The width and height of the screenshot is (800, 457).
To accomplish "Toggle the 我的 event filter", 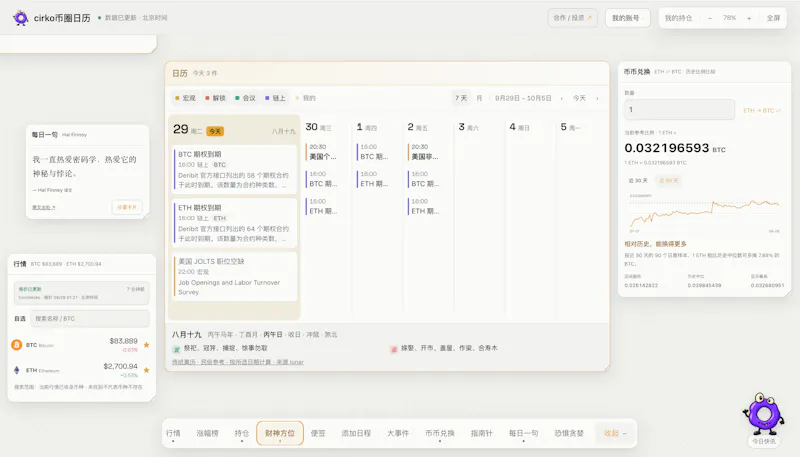I will click(x=306, y=98).
